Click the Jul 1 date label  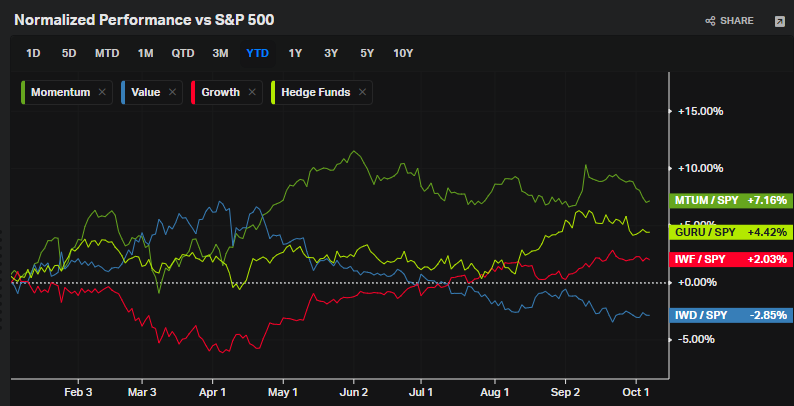pos(420,392)
